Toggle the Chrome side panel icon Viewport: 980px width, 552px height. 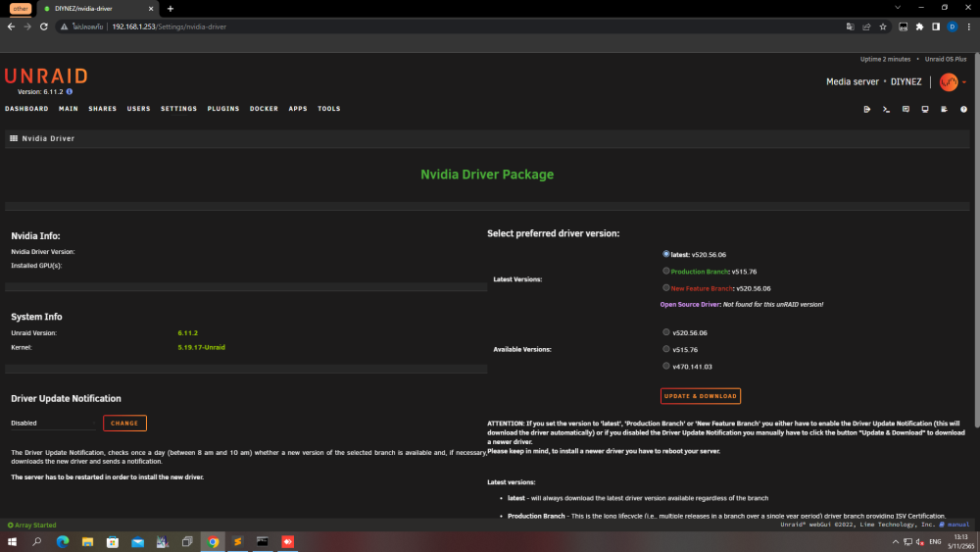point(936,26)
